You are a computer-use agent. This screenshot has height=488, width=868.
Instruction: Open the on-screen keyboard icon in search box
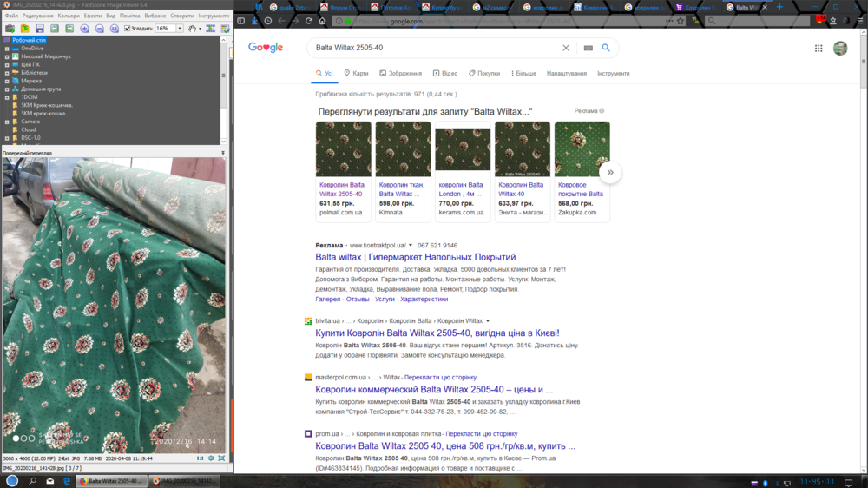pyautogui.click(x=588, y=48)
